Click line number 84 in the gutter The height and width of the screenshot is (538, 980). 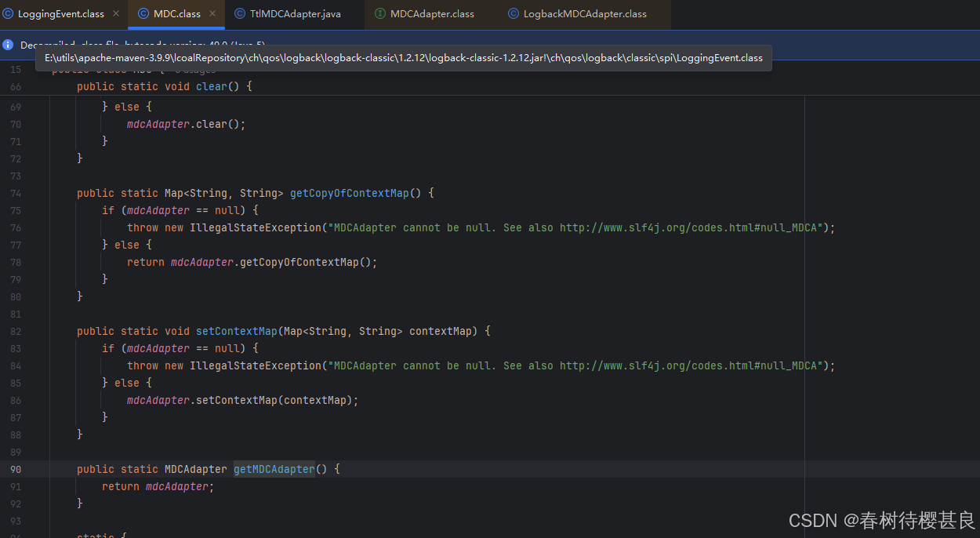[16, 365]
